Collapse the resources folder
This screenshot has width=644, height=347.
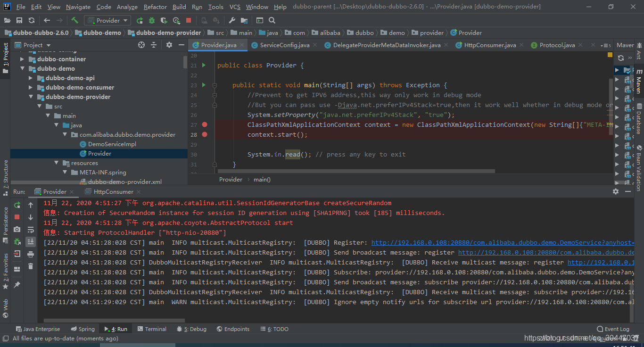[56, 163]
